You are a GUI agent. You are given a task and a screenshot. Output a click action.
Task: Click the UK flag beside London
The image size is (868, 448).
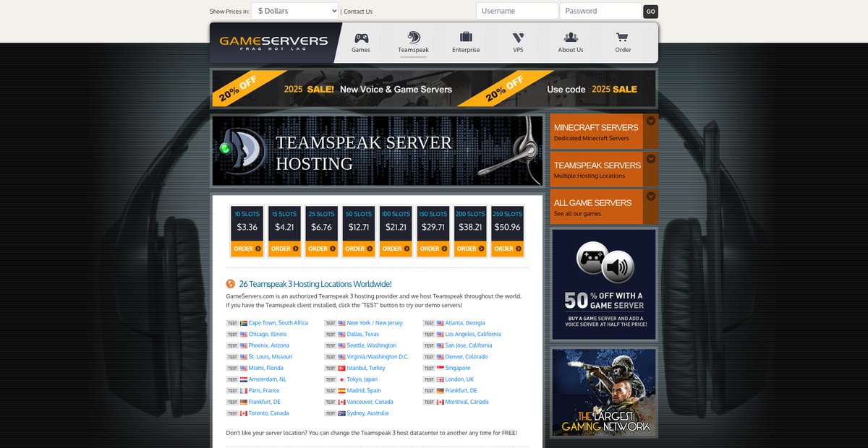(441, 379)
